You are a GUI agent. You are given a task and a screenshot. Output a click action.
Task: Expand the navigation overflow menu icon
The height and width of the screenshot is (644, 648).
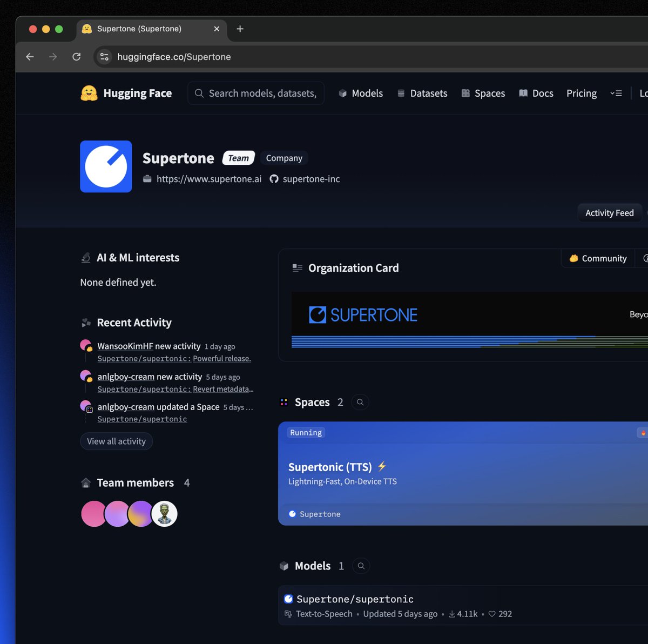[x=616, y=93]
